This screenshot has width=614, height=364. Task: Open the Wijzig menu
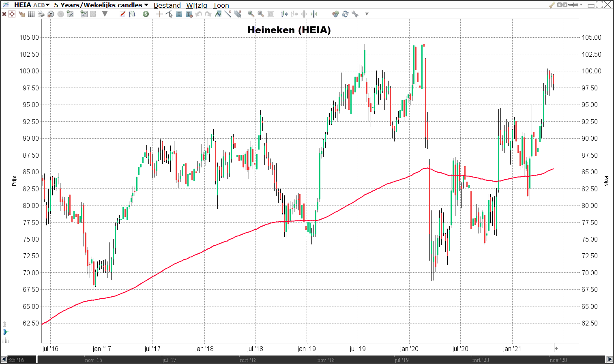(197, 5)
